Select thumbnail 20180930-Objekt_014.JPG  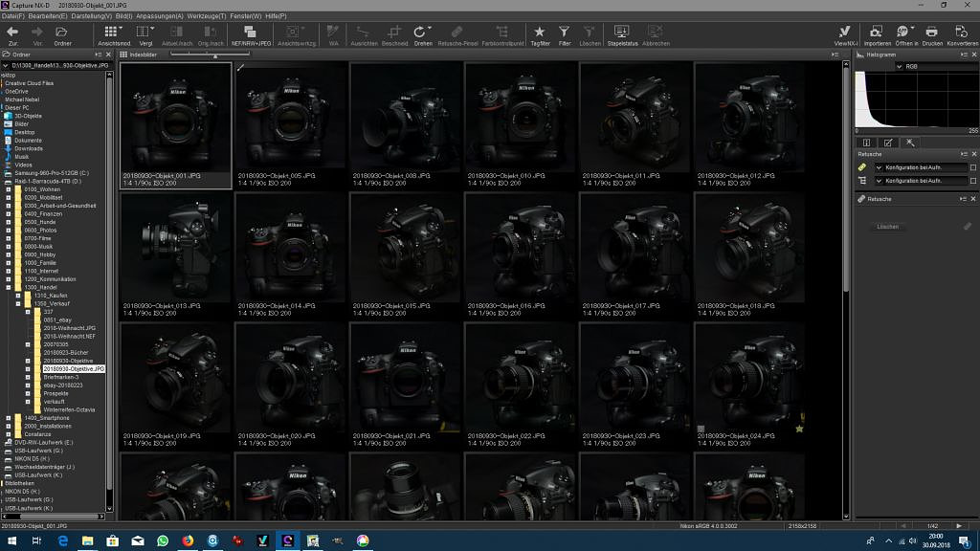coord(290,254)
